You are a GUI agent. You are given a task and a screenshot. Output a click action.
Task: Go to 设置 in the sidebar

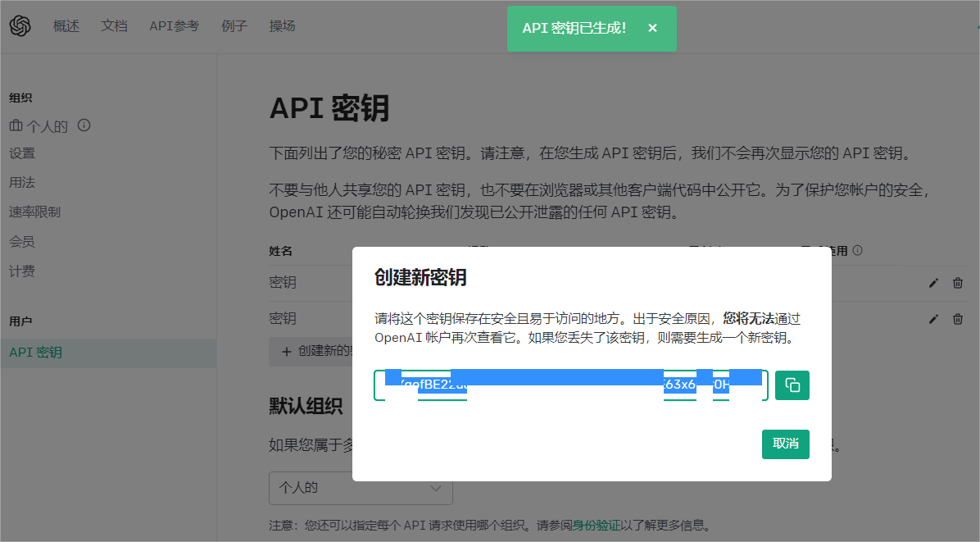pos(22,153)
